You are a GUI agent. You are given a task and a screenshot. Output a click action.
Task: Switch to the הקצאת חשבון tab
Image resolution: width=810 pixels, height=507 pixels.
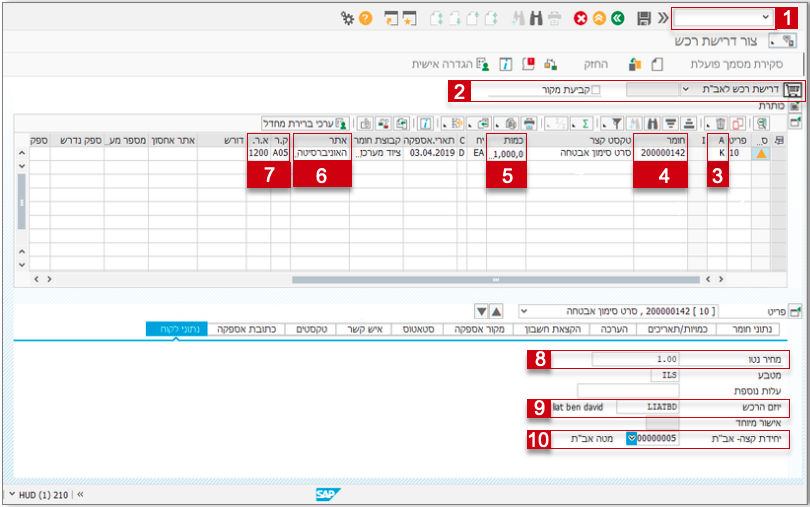tap(552, 329)
